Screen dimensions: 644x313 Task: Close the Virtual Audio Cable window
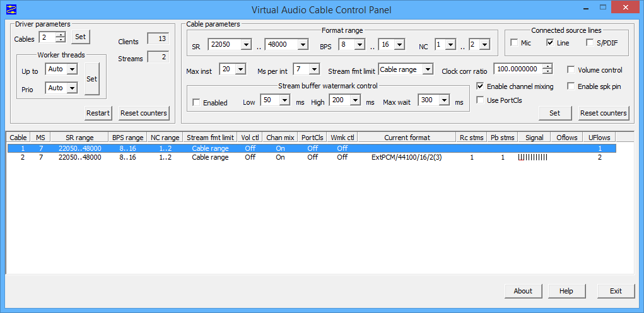624,7
